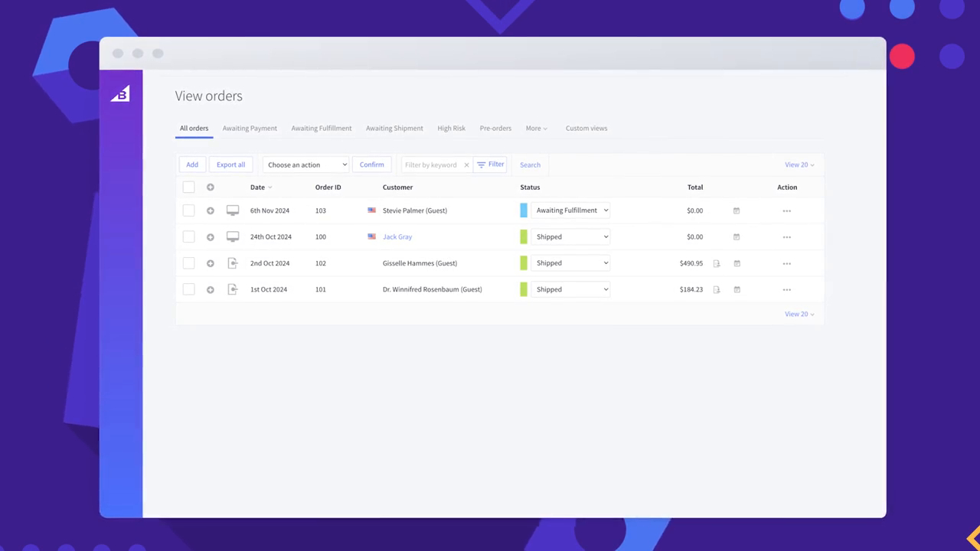Select checkbox for Gisselle Hammes order

pos(188,263)
